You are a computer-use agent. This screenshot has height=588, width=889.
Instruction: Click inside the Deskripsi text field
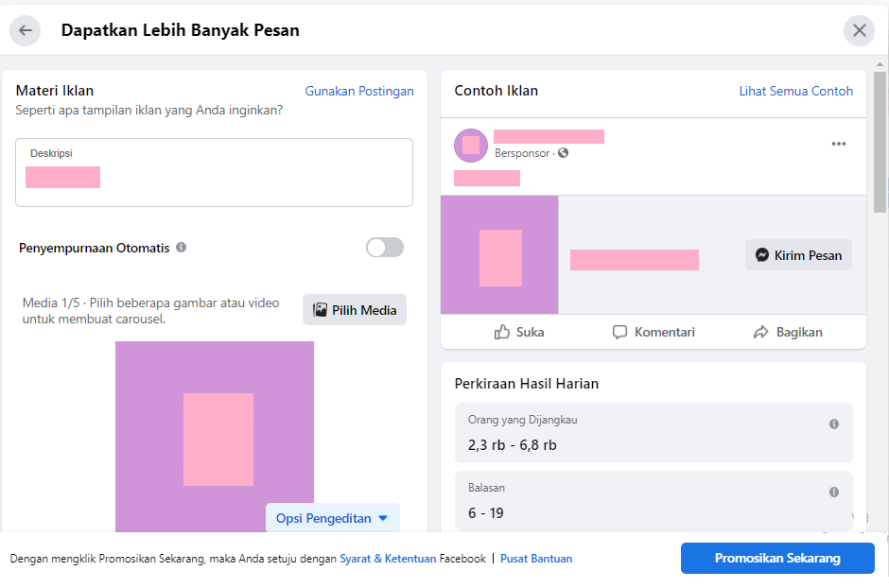(x=215, y=172)
